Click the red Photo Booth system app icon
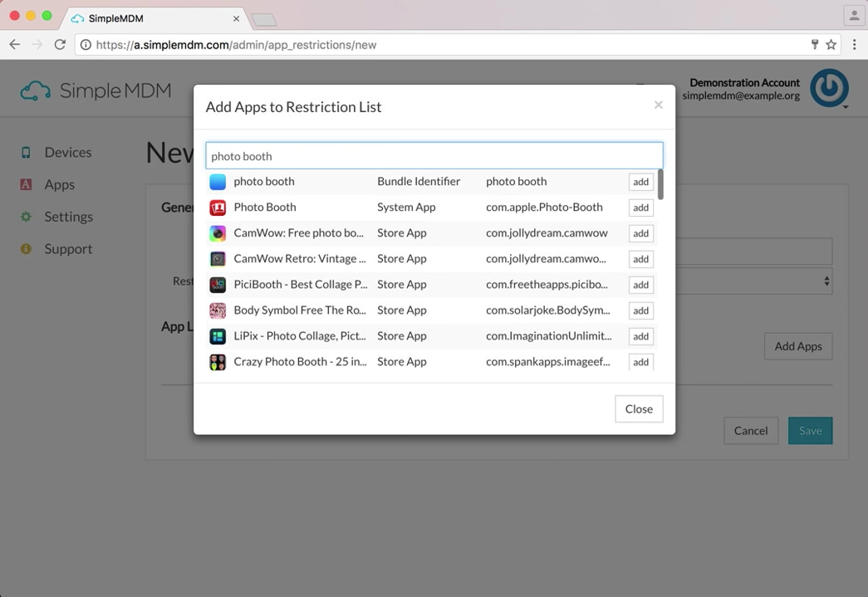The width and height of the screenshot is (868, 597). (x=218, y=208)
